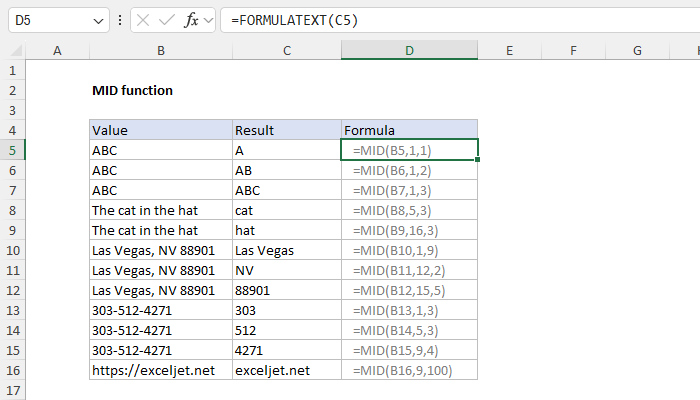Click result cell 'NV'
The image size is (700, 400).
point(287,270)
